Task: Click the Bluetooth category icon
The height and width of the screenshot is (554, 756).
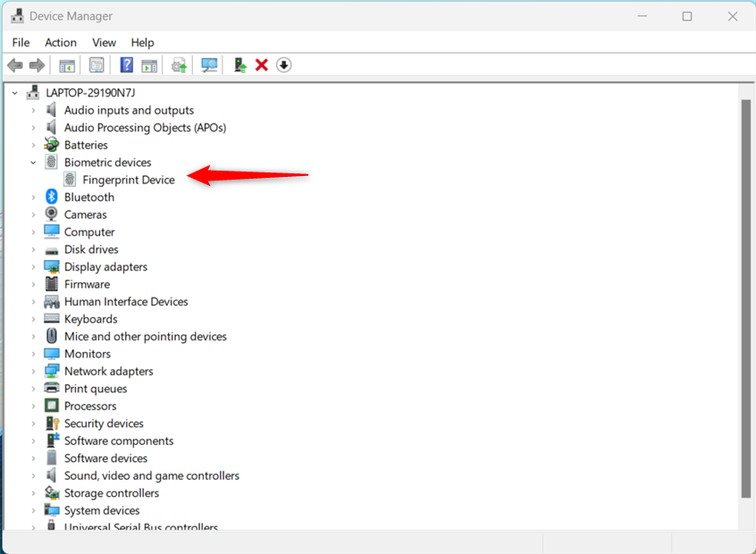Action: pos(52,197)
